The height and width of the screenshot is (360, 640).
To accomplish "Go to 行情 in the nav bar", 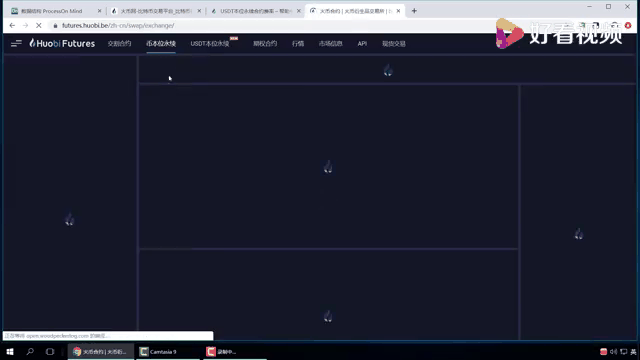I will pyautogui.click(x=298, y=44).
